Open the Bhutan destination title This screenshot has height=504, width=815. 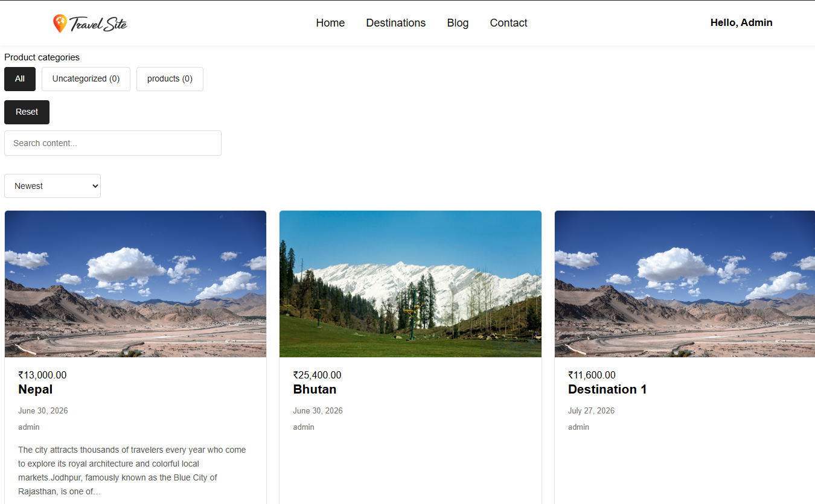pos(315,389)
